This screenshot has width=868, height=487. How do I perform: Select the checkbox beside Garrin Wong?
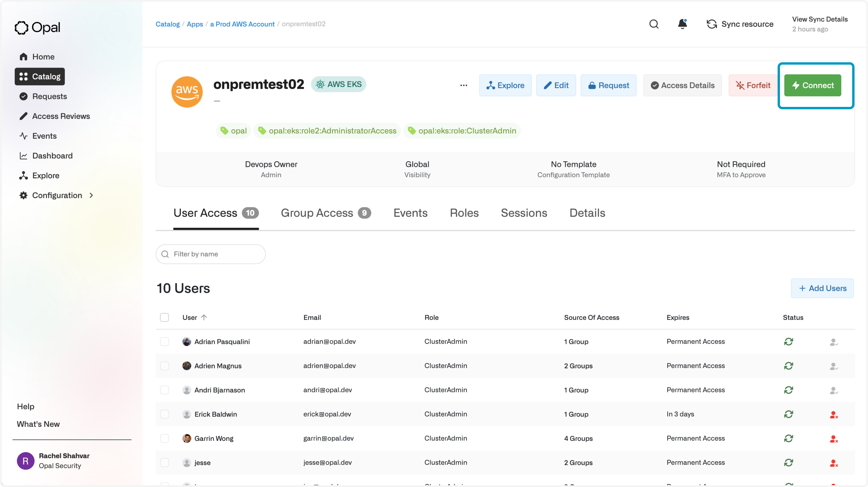coord(164,439)
